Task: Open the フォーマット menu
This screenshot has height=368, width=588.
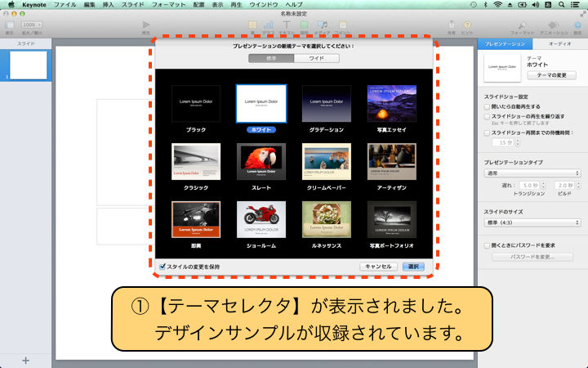Action: 168,5
